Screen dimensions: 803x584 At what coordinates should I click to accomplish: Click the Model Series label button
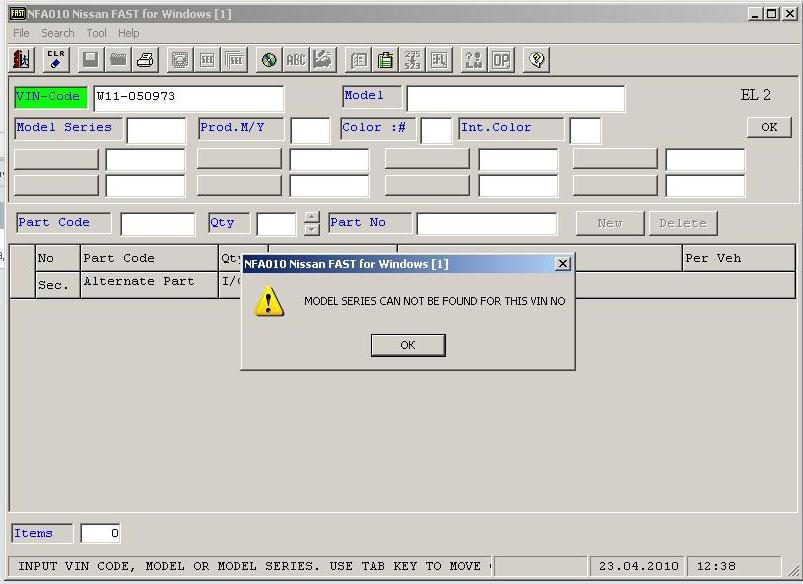[69, 129]
